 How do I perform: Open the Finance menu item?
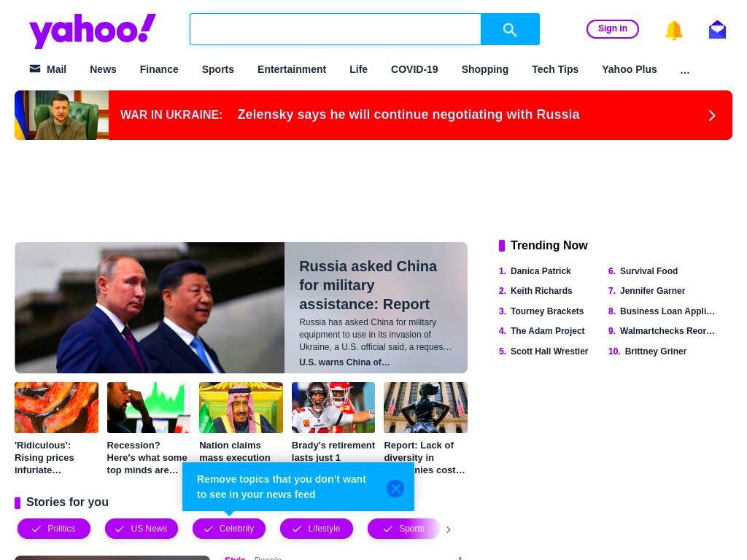pyautogui.click(x=159, y=69)
